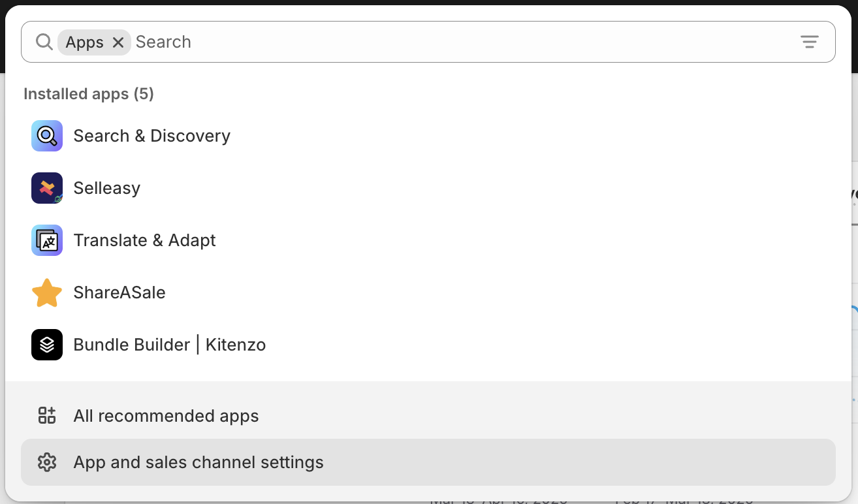Viewport: 858px width, 504px height.
Task: Open the search filter options icon
Action: point(810,42)
